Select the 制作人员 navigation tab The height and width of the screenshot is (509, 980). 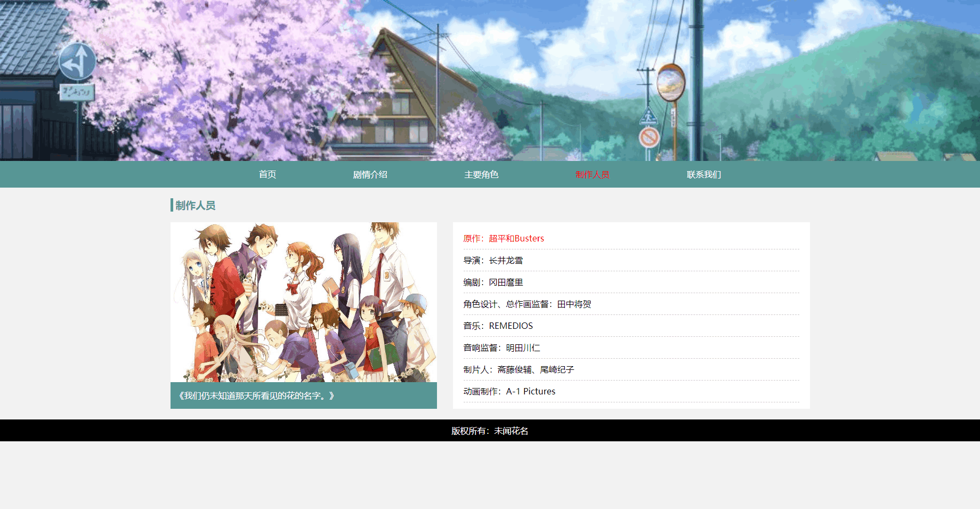(x=593, y=174)
